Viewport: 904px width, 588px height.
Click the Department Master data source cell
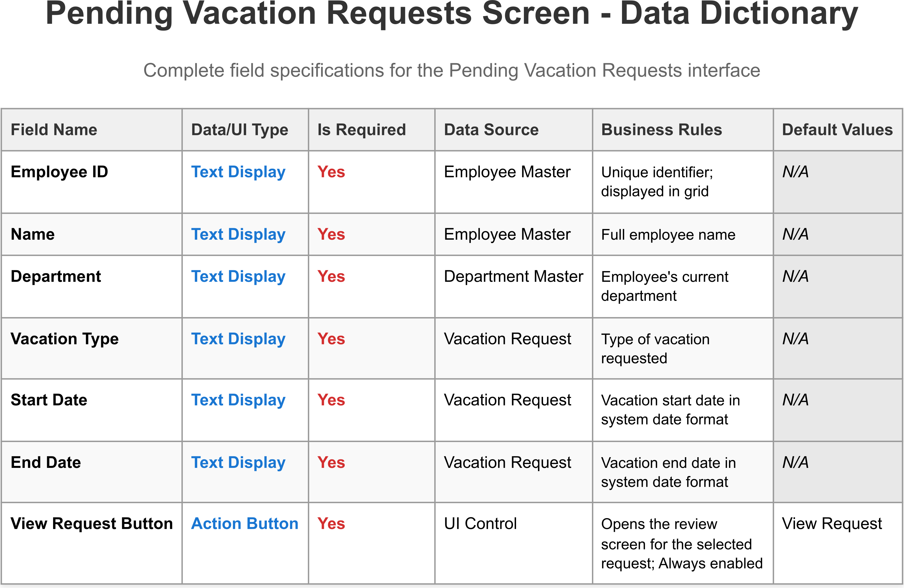513,276
